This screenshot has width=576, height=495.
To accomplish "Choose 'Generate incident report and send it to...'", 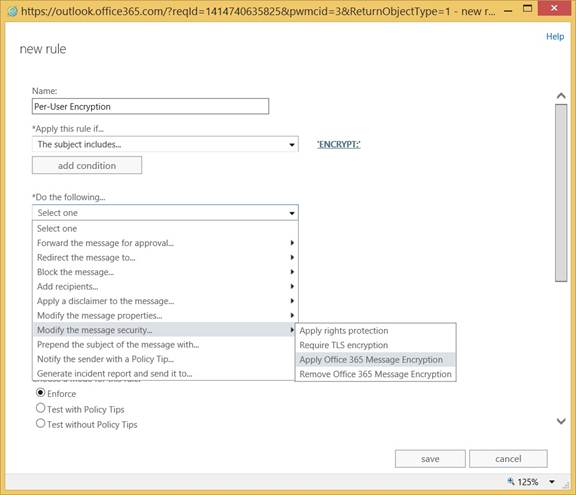I will pos(165,373).
